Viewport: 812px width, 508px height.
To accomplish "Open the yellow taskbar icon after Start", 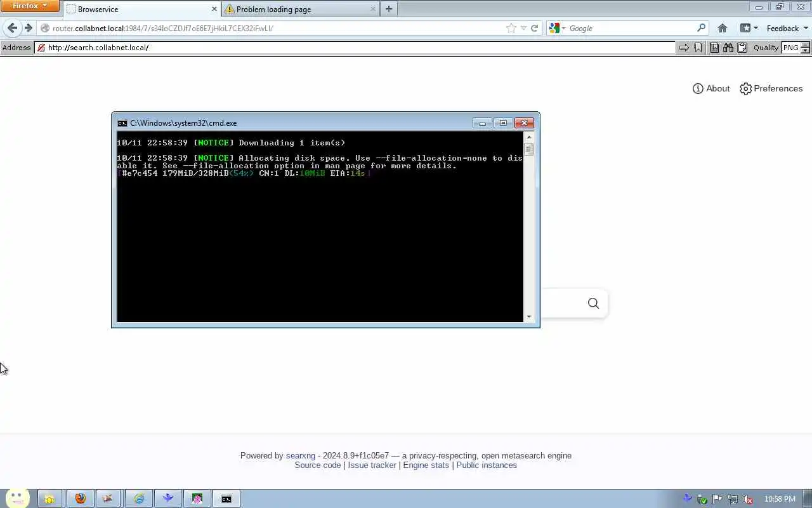I will [x=49, y=499].
